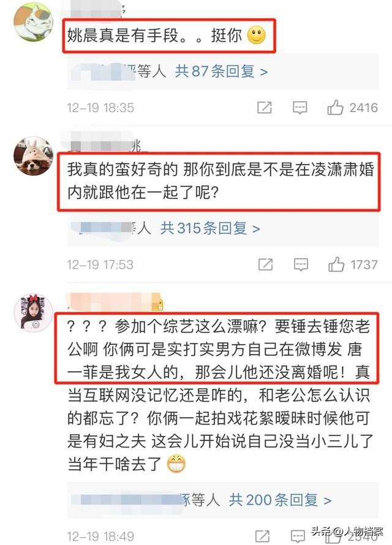Like the comment with 2416 likes
Viewport: 392px width, 545px height.
point(352,108)
